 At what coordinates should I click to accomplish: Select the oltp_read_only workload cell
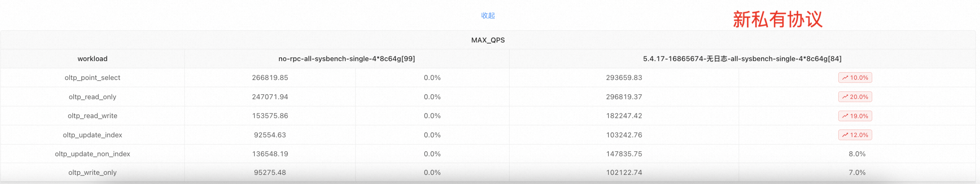(92, 97)
